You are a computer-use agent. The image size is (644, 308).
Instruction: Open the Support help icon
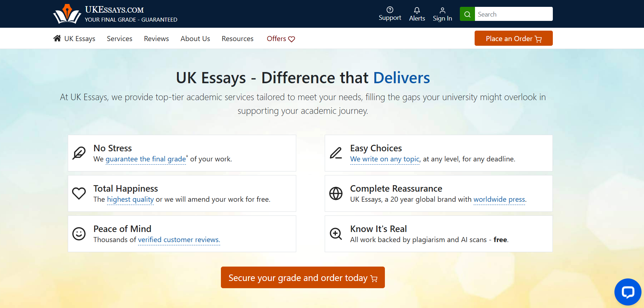tap(390, 10)
